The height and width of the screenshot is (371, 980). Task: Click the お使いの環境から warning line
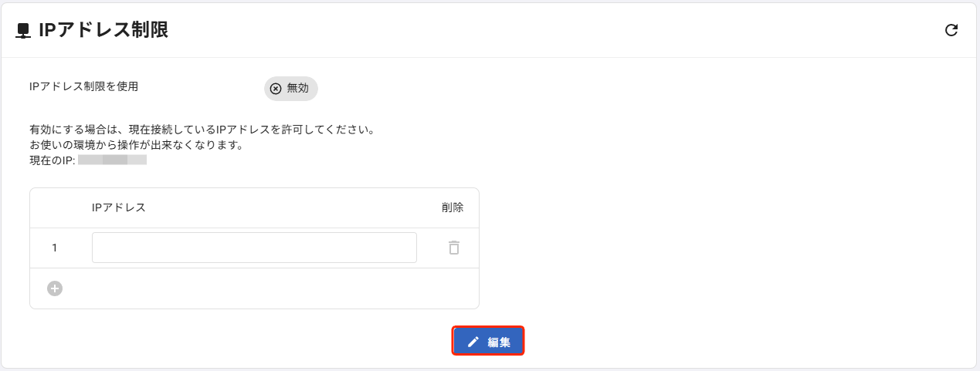135,145
